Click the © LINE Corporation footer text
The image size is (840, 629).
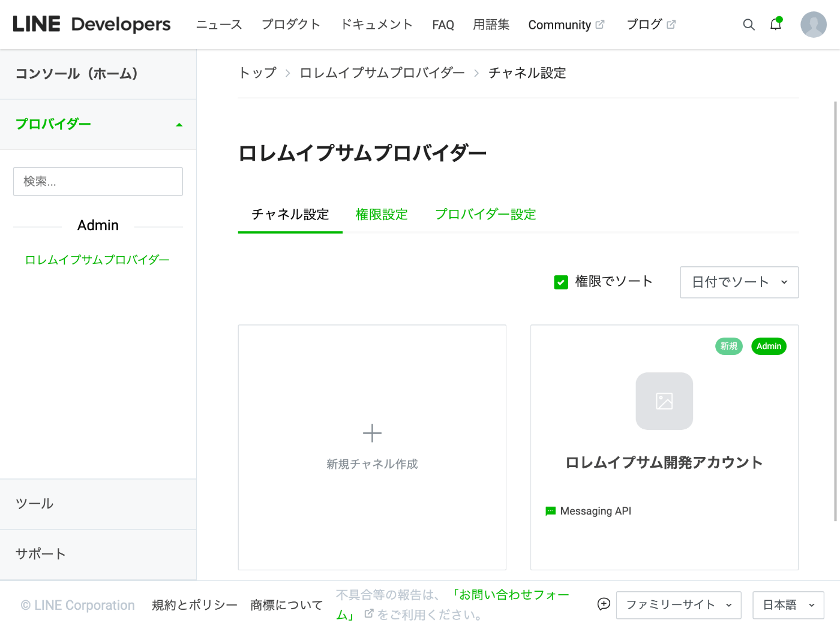tap(78, 605)
